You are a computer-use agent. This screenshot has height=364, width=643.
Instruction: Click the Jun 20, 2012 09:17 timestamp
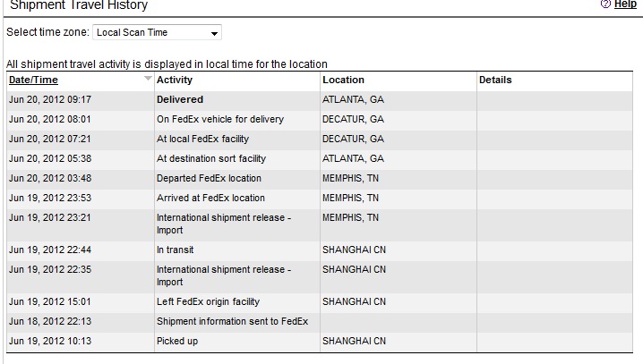point(50,99)
